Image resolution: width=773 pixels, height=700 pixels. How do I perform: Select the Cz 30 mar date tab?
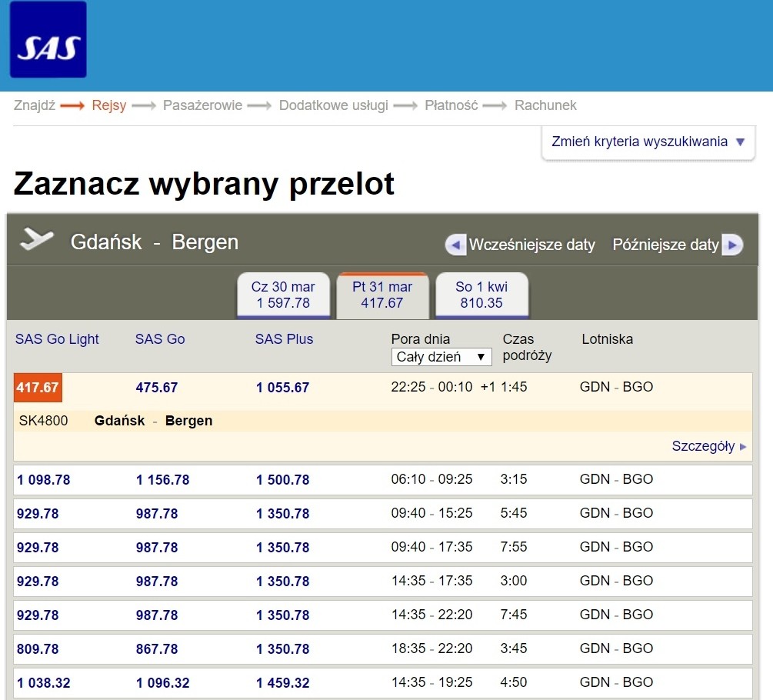[283, 295]
